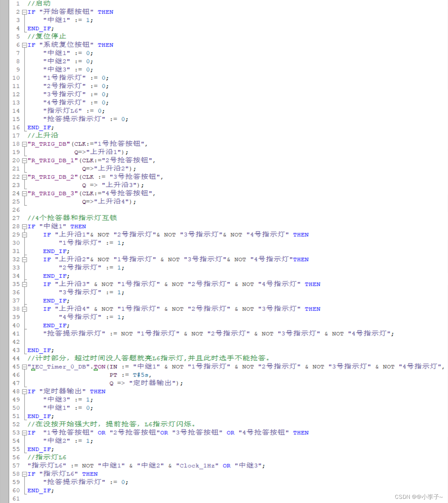The width and height of the screenshot is (448, 503).
Task: Click "4号指示灯" assignment on line 39
Action: point(80,317)
